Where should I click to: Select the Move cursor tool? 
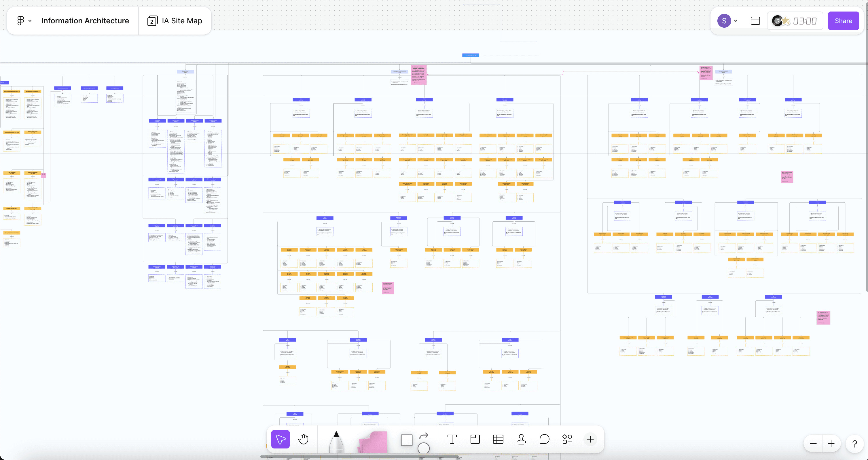pos(280,439)
